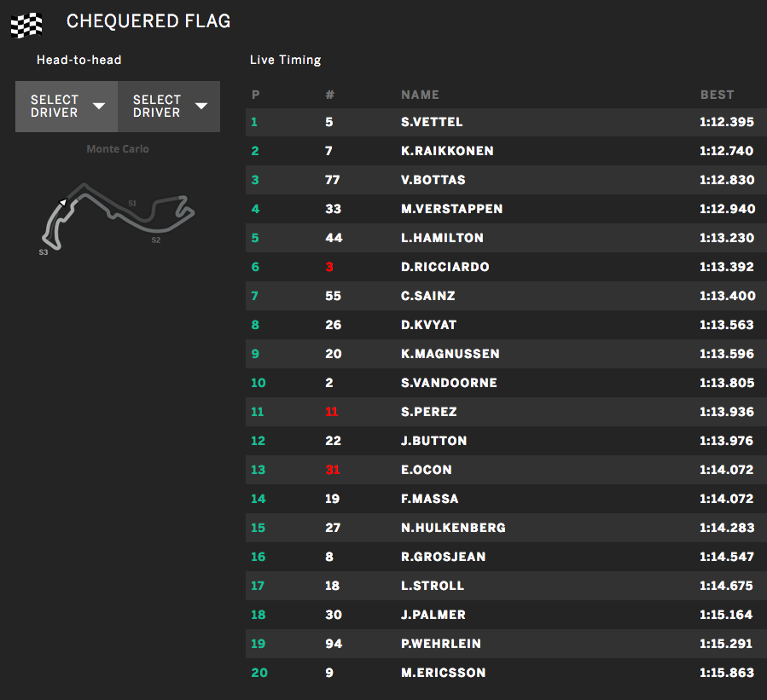Click the car position arrow on track

61,203
